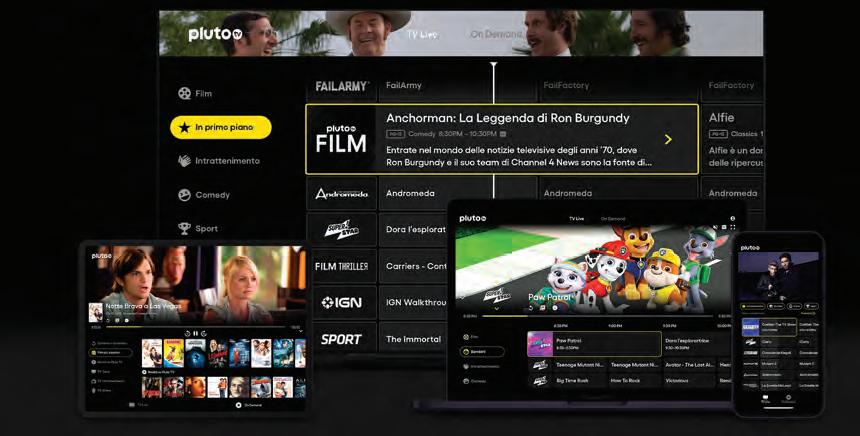This screenshot has height=436, width=860.
Task: Toggle subtitles on the laptop player
Action: coord(724,227)
